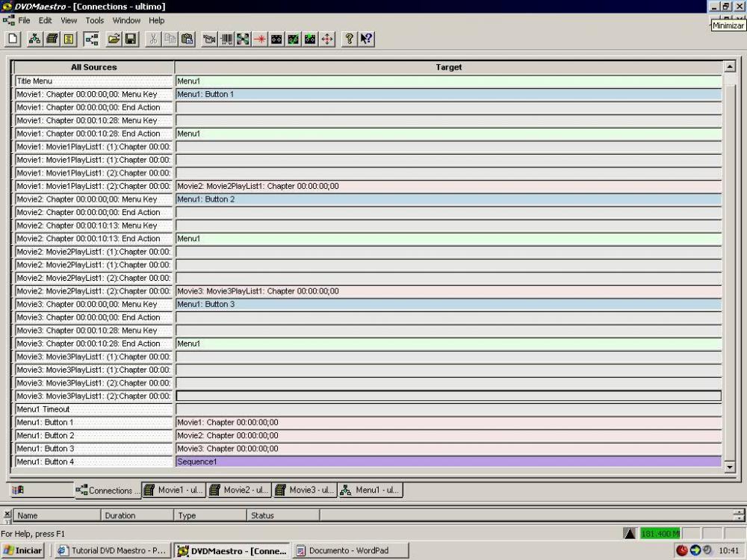Click the Iniciar start button

click(23, 551)
